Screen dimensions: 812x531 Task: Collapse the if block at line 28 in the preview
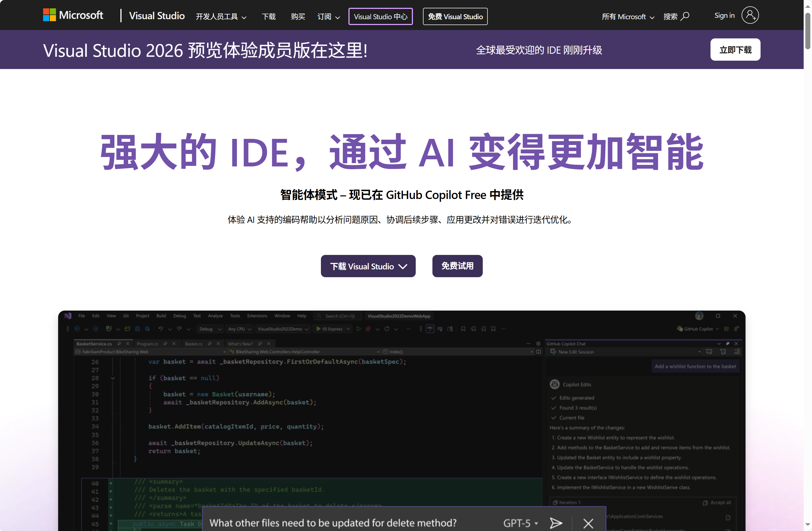click(113, 378)
